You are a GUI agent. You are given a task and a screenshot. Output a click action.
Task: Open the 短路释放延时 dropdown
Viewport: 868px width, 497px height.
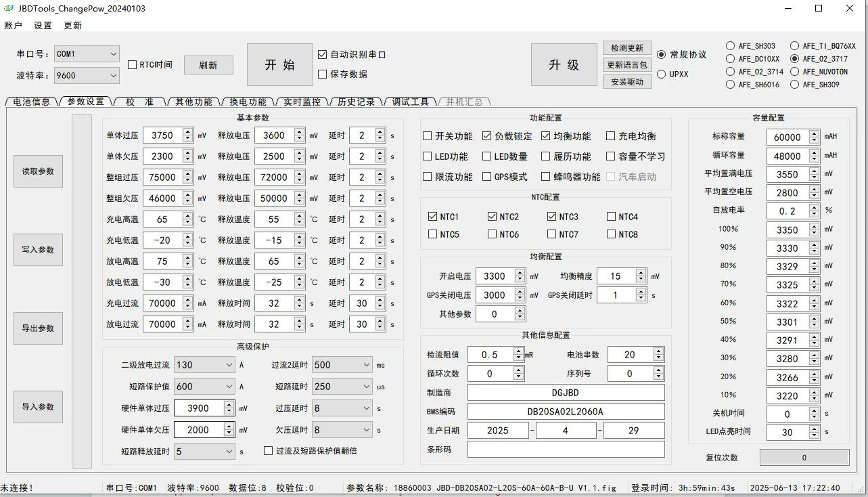[204, 451]
